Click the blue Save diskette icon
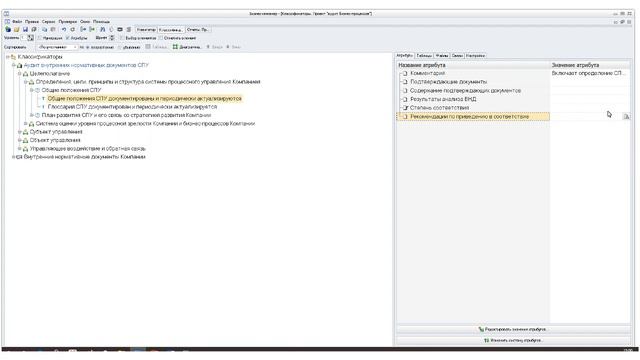640x360 pixels. pyautogui.click(x=25, y=29)
